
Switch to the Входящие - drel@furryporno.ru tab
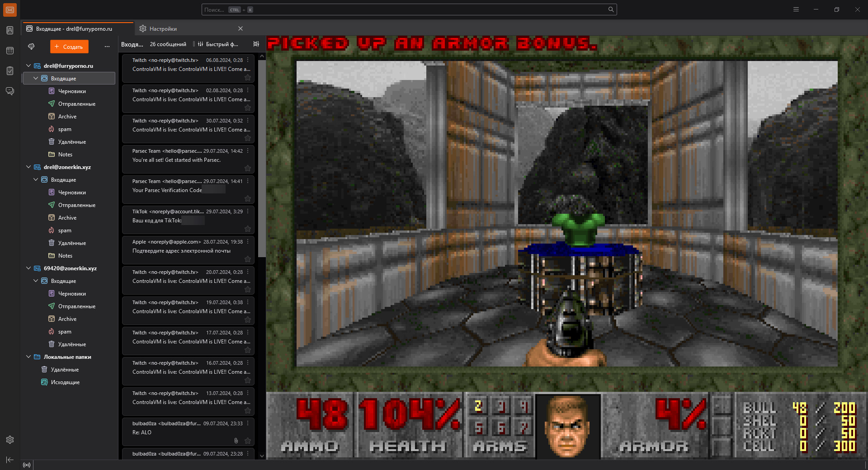[78, 28]
